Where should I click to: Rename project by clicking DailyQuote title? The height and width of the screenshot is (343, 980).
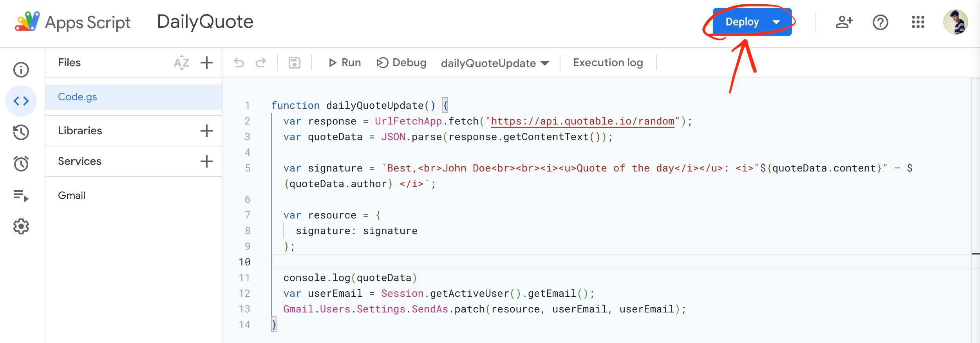pyautogui.click(x=205, y=22)
